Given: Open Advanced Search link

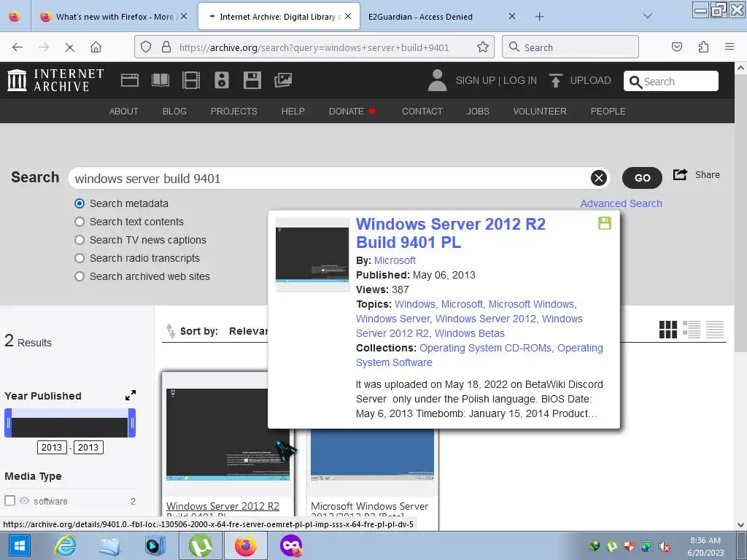Looking at the screenshot, I should tap(622, 203).
